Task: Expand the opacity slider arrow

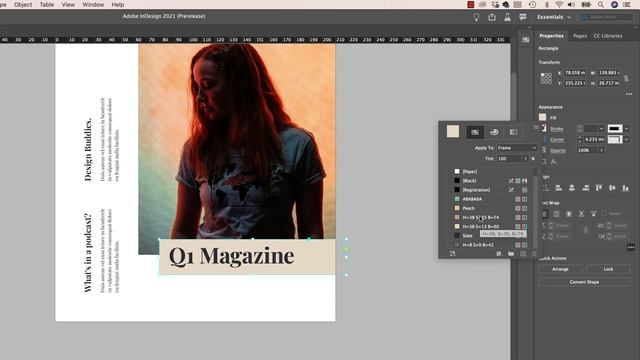Action: pyautogui.click(x=601, y=151)
